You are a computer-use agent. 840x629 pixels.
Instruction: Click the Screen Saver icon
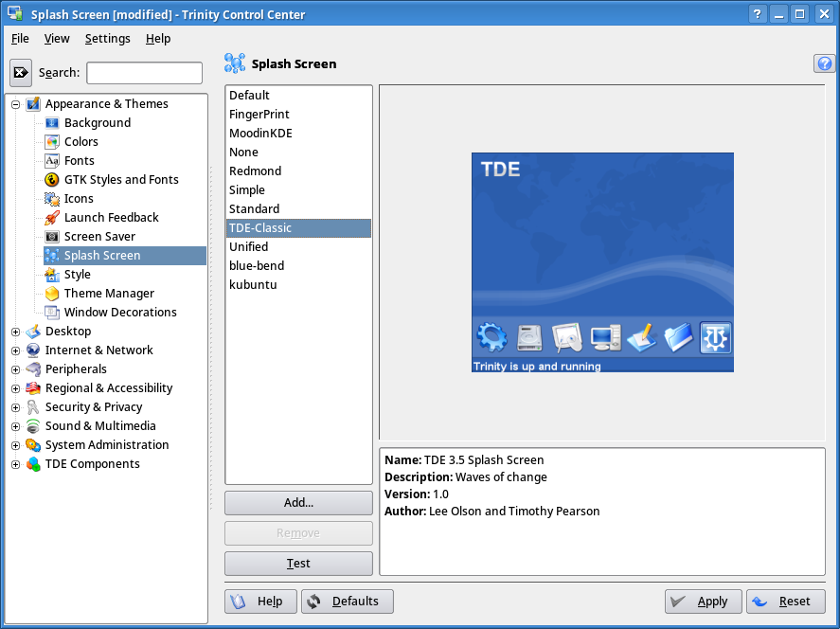(52, 236)
